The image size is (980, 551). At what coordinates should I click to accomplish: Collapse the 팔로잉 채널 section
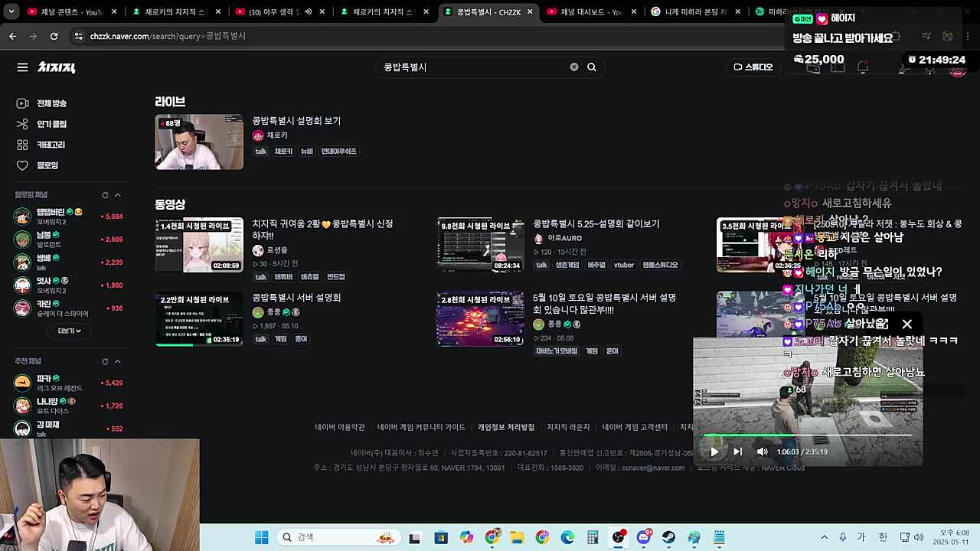click(117, 195)
